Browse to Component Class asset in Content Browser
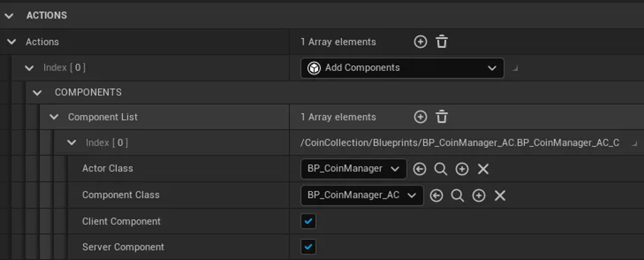 pyautogui.click(x=458, y=195)
